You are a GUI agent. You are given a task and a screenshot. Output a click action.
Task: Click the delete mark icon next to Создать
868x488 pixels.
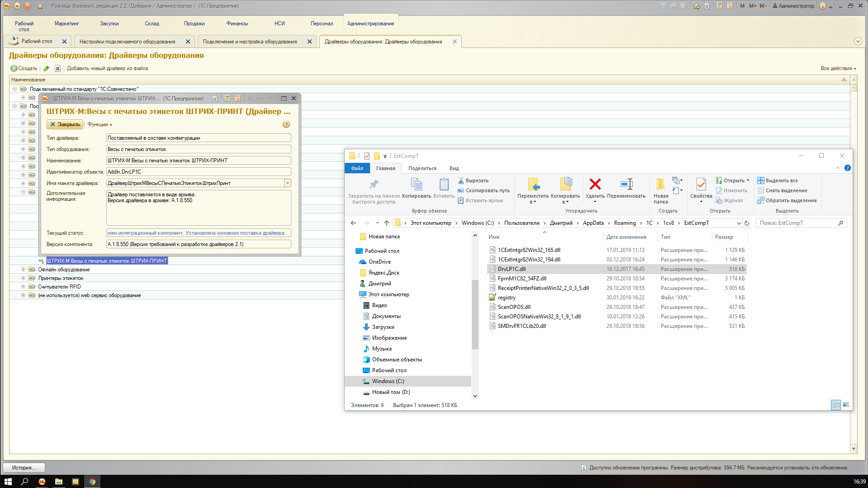tap(57, 68)
